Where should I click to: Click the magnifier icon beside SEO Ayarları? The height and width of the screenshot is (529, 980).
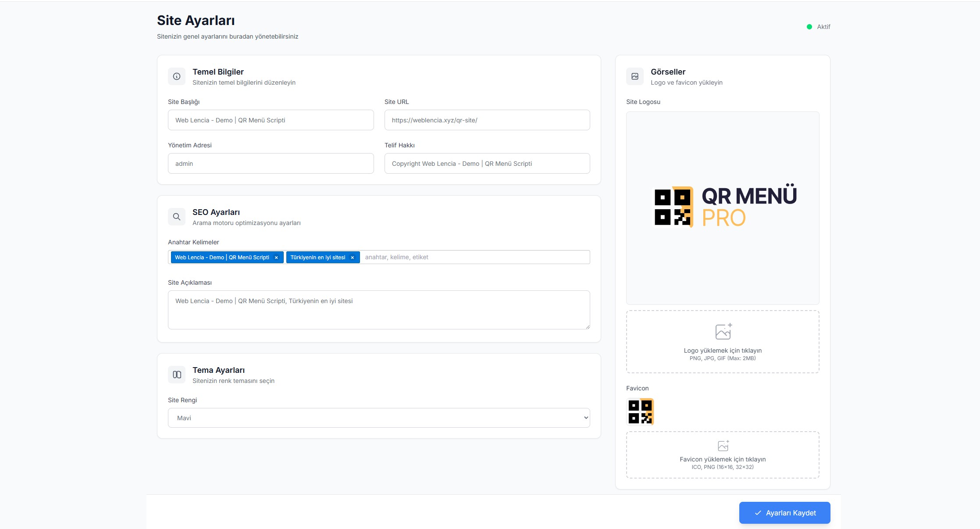pos(177,217)
